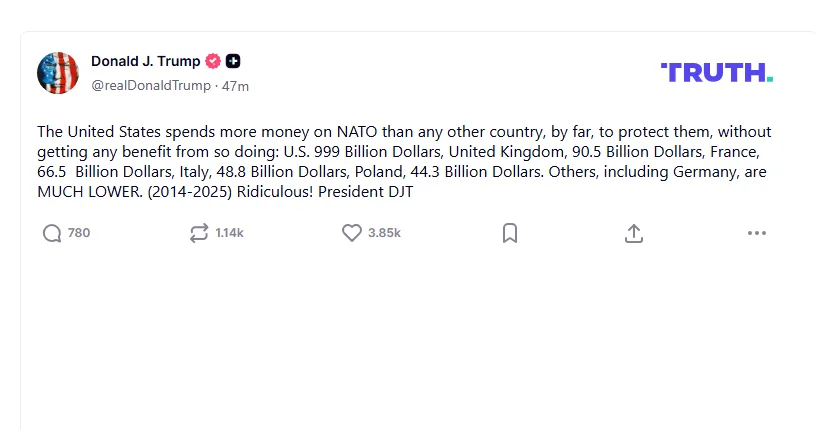Click the red verified checkmark badge

pos(213,62)
